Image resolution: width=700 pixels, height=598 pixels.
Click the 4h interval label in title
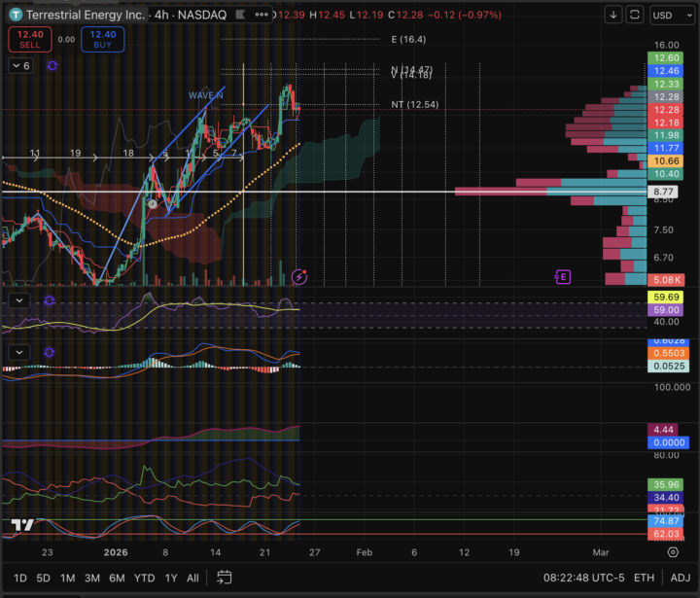click(161, 16)
